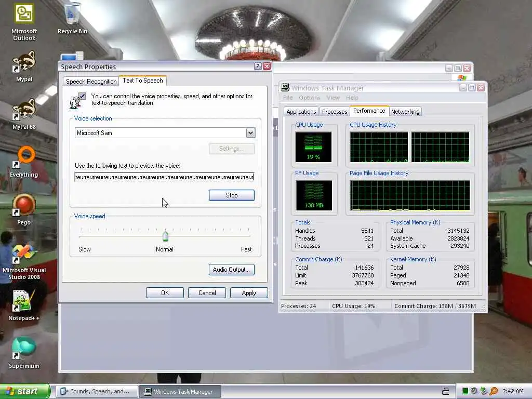Click the Available memory value 2823824
Viewport: 532px width, 399px height.
(x=458, y=238)
